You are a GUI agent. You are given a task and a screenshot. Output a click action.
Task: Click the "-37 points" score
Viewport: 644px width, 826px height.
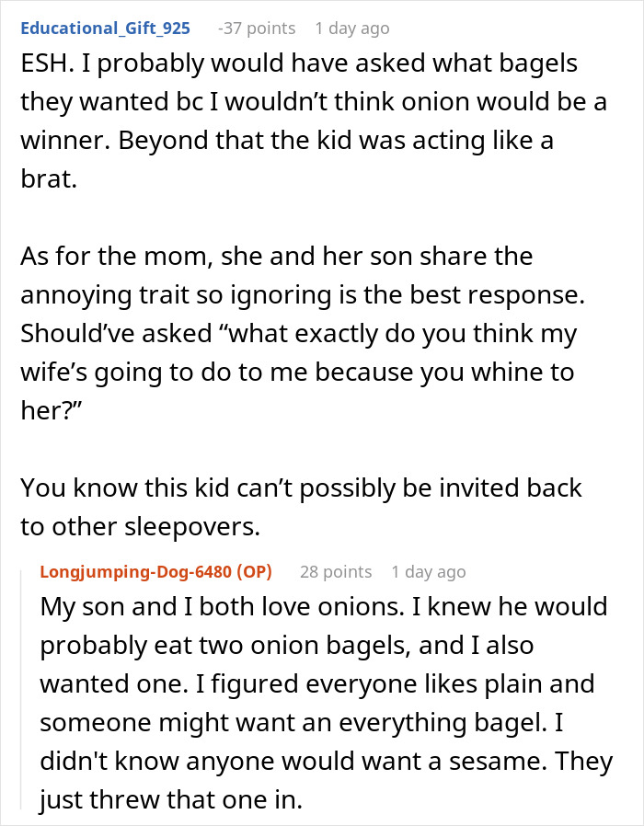coord(257,29)
